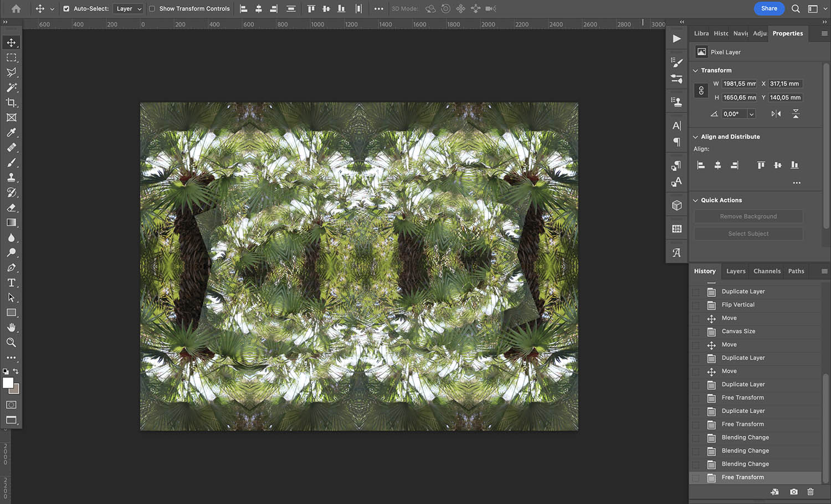Viewport: 831px width, 504px height.
Task: Enable Show Transform Controls
Action: (x=152, y=8)
